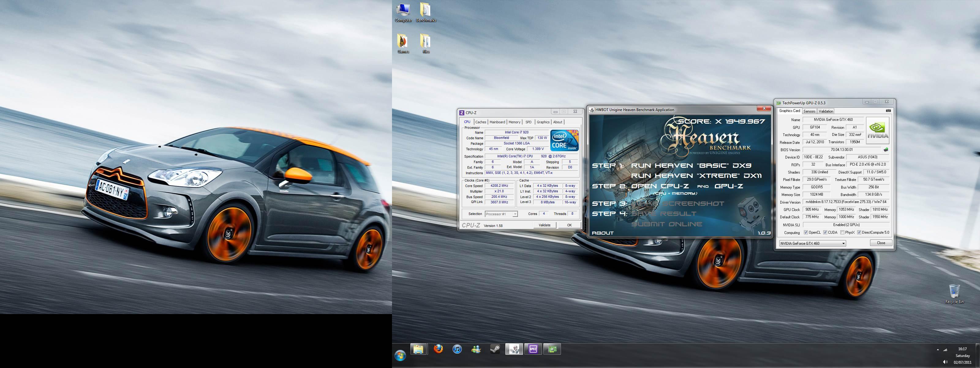Click Open CPU-Z link in HWBOT
The height and width of the screenshot is (368, 980).
click(660, 186)
